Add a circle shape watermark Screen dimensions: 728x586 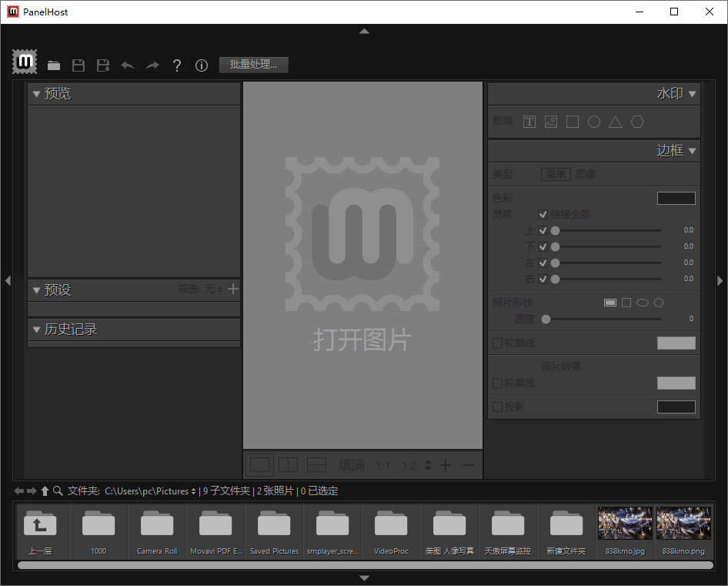[x=594, y=122]
